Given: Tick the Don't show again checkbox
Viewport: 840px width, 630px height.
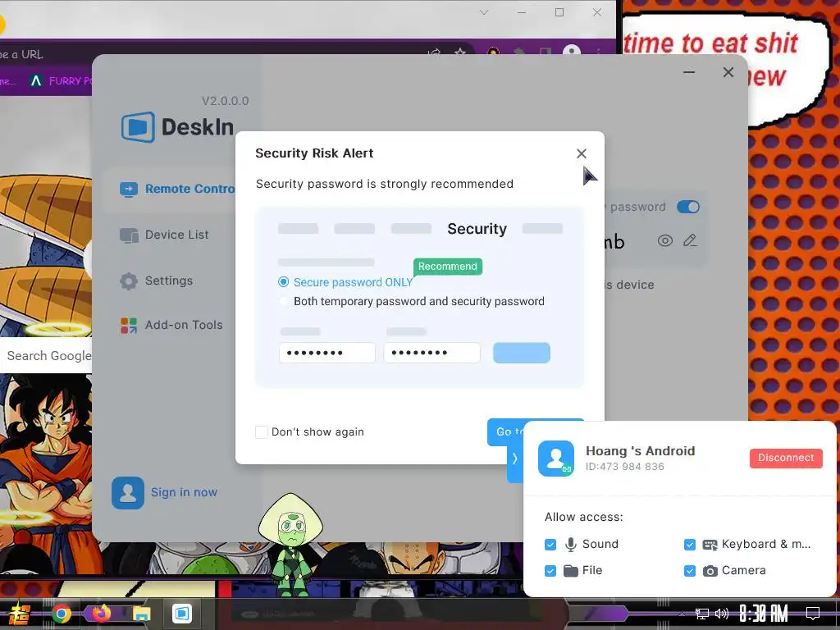Looking at the screenshot, I should coord(262,431).
